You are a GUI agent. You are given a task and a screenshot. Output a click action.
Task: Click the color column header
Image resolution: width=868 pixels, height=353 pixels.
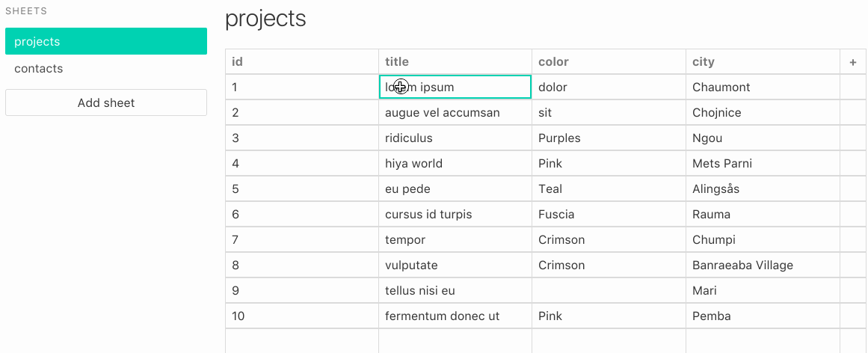click(x=608, y=62)
